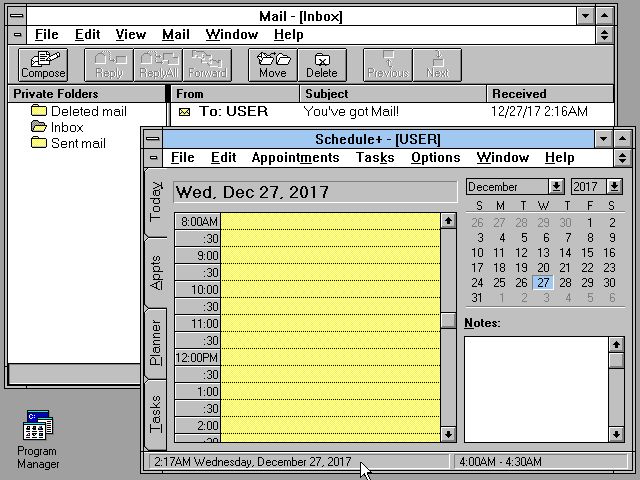Click the 8:00AM time label

coord(198,222)
